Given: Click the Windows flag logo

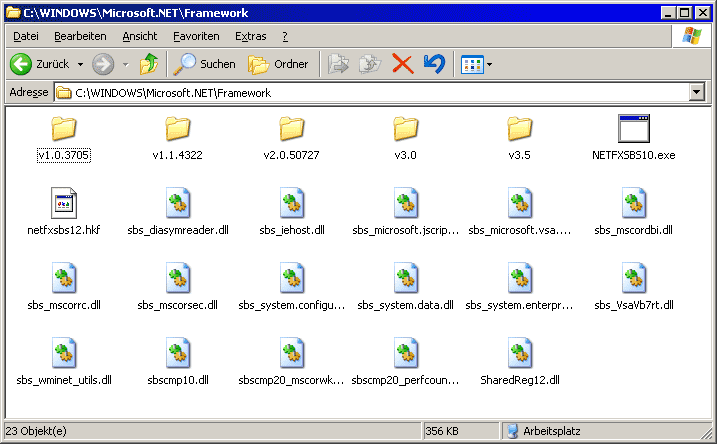Looking at the screenshot, I should (691, 36).
